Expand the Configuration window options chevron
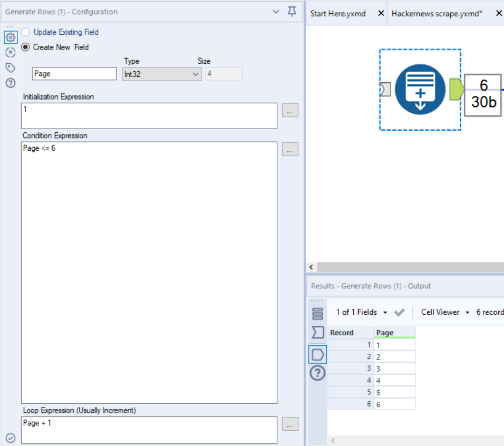 coord(276,12)
